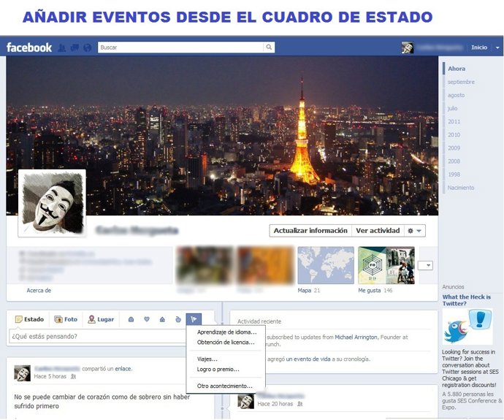The height and width of the screenshot is (420, 504).
Task: Click the ¿Qué estás pensando? status field
Action: 98,336
